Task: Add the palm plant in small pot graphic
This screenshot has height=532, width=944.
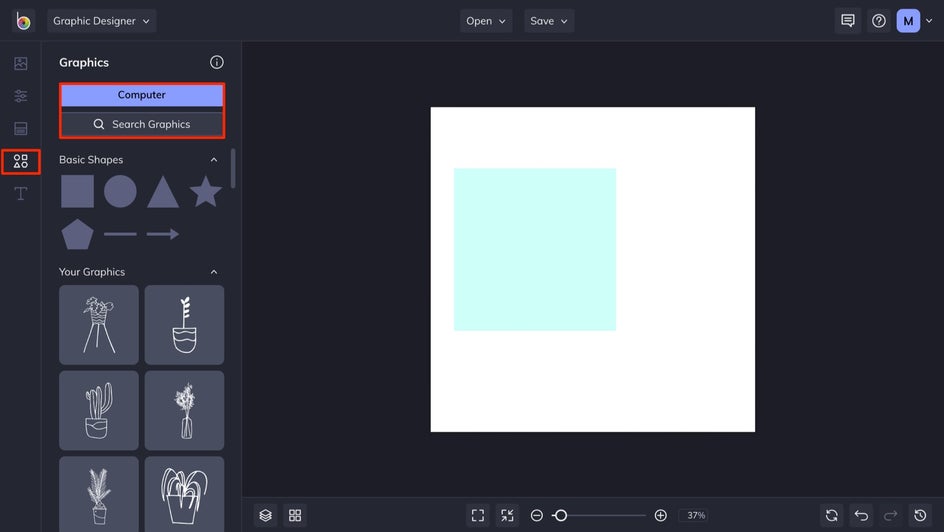Action: 99,494
